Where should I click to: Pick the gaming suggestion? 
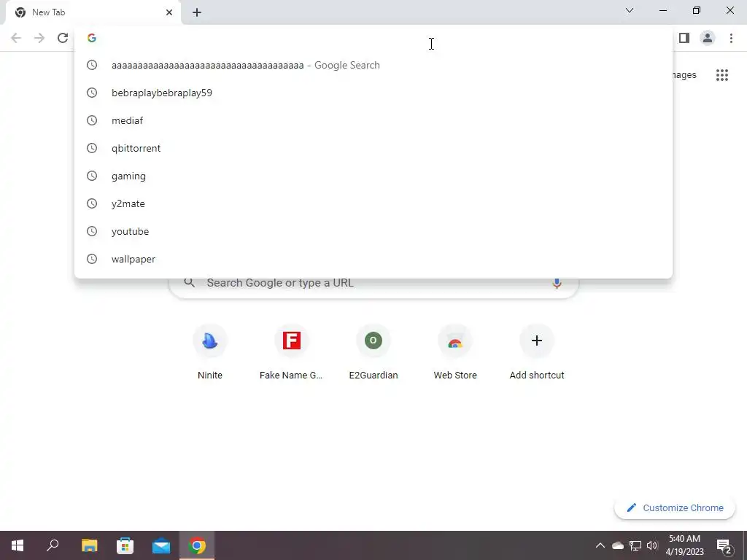(373, 176)
